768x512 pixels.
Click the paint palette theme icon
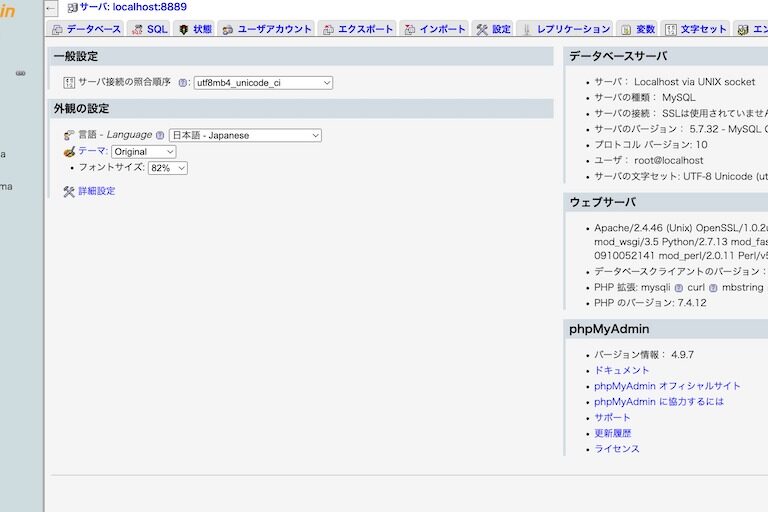69,151
